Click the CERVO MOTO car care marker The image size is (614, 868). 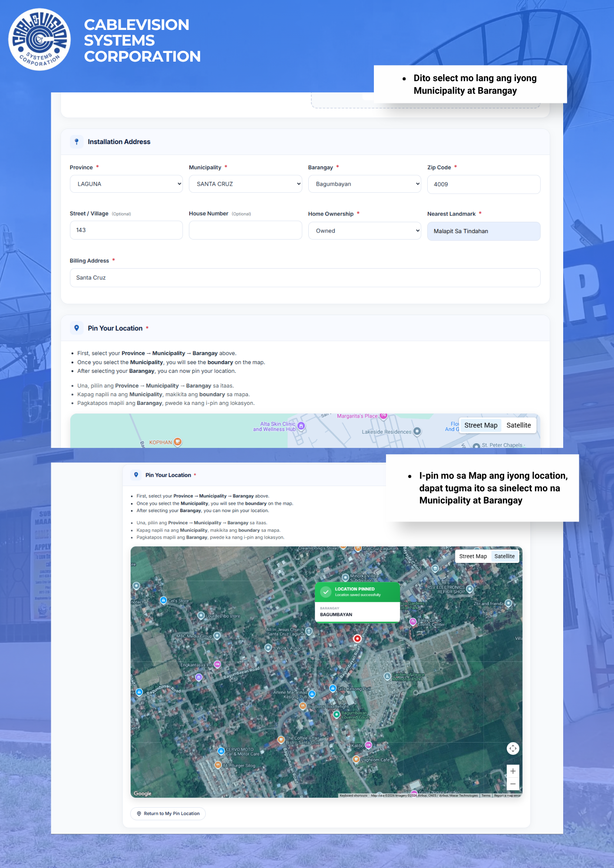tap(221, 751)
